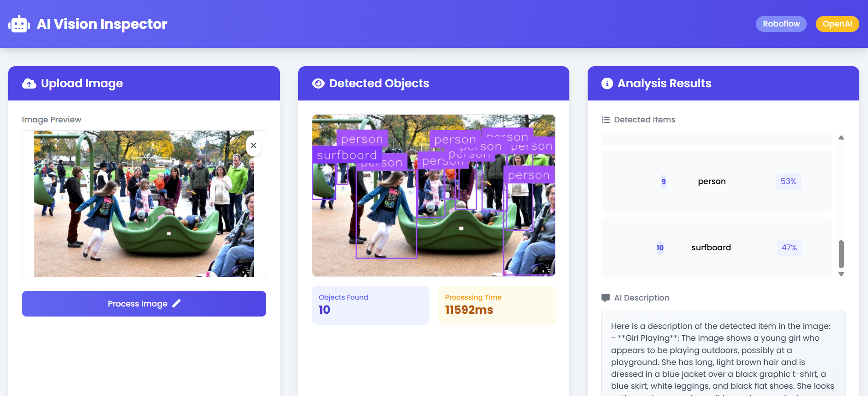Click the playground image preview thumbnail
The image size is (868, 396).
[x=144, y=204]
